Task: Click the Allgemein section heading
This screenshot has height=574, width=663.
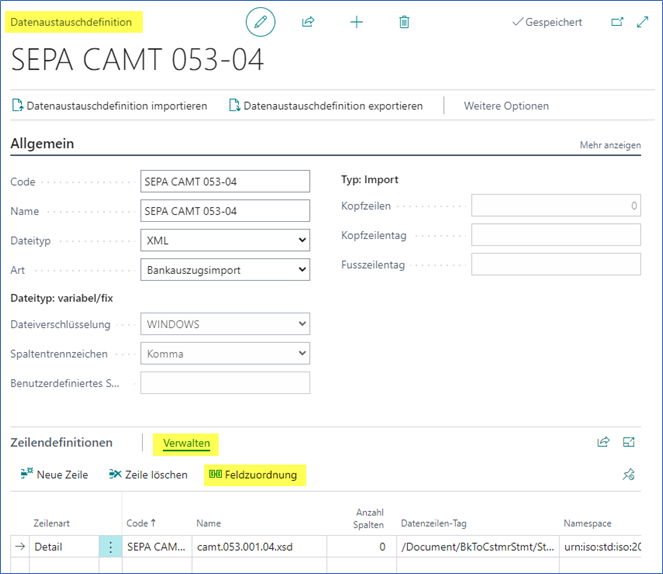Action: coord(42,144)
